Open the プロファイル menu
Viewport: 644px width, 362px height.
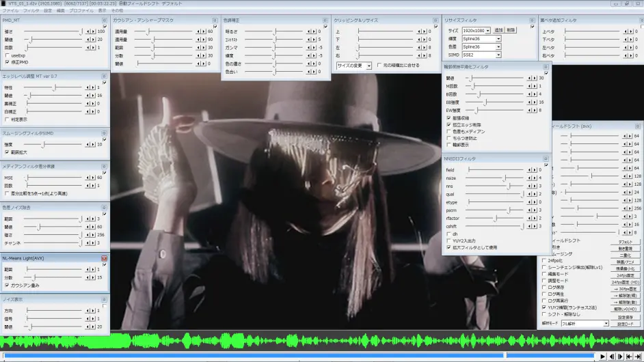coord(81,11)
